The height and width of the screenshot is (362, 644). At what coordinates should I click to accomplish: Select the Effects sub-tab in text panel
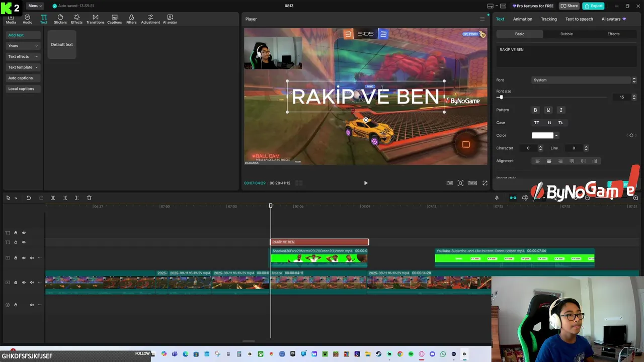pyautogui.click(x=613, y=34)
